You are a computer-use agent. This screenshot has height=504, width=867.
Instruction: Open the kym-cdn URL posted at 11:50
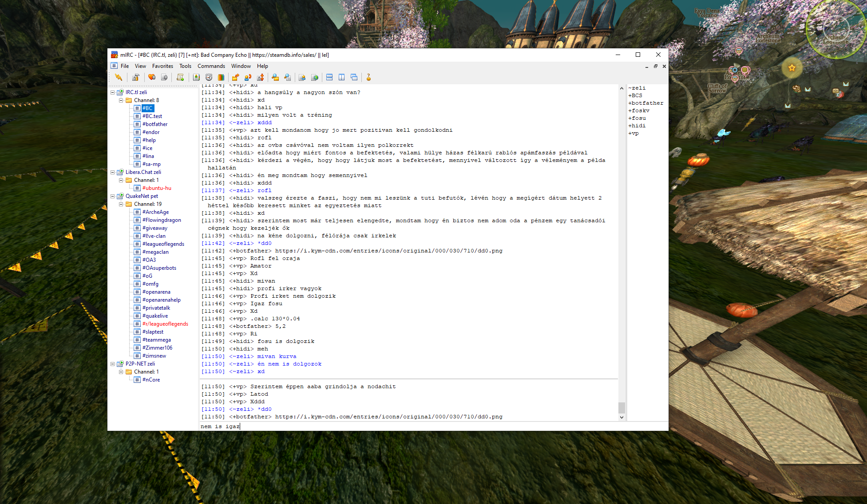[x=389, y=417]
